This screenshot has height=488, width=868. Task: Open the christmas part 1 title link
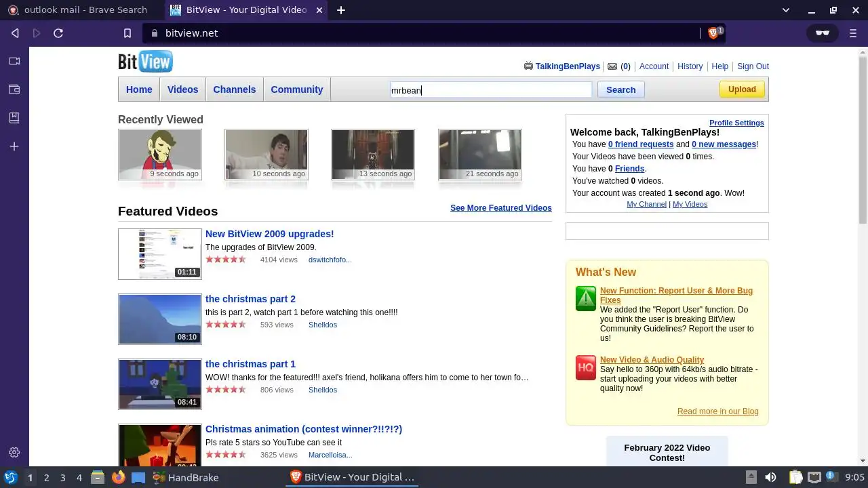(x=250, y=364)
